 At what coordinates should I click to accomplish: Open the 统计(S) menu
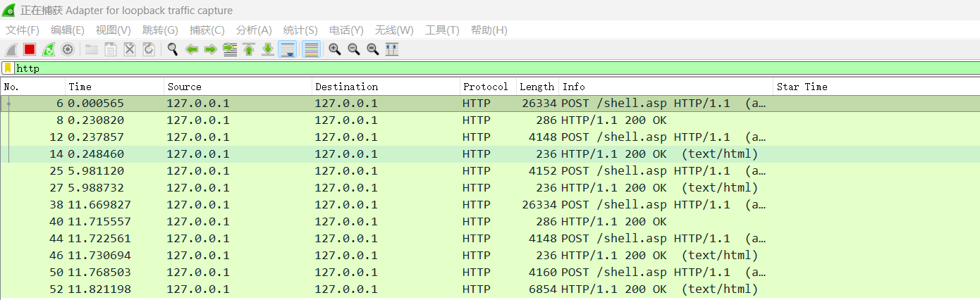pos(300,30)
